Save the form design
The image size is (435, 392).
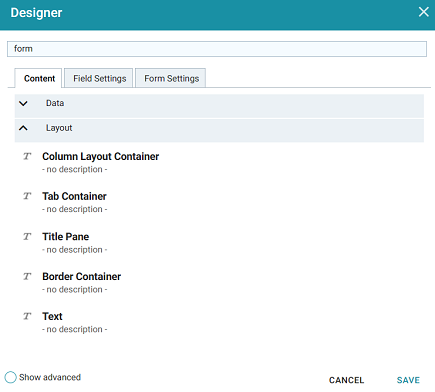408,380
